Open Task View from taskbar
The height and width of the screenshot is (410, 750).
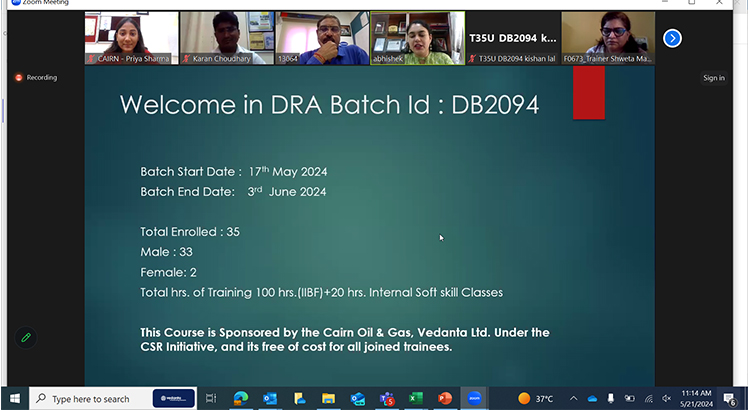(x=211, y=398)
